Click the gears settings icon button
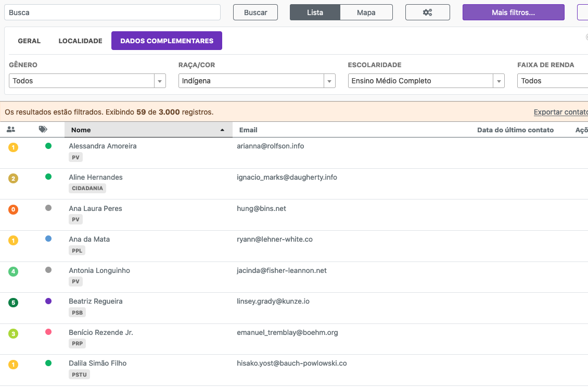The height and width of the screenshot is (387, 588). (427, 13)
